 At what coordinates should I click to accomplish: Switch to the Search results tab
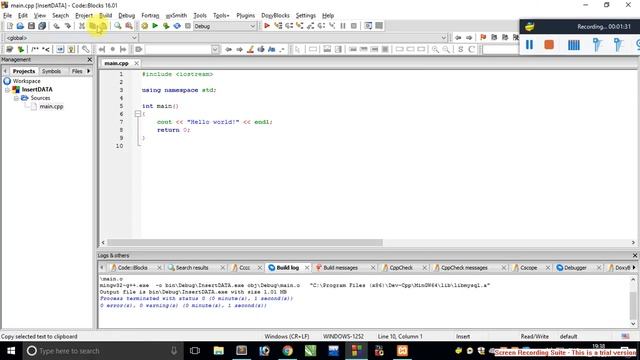tap(192, 268)
